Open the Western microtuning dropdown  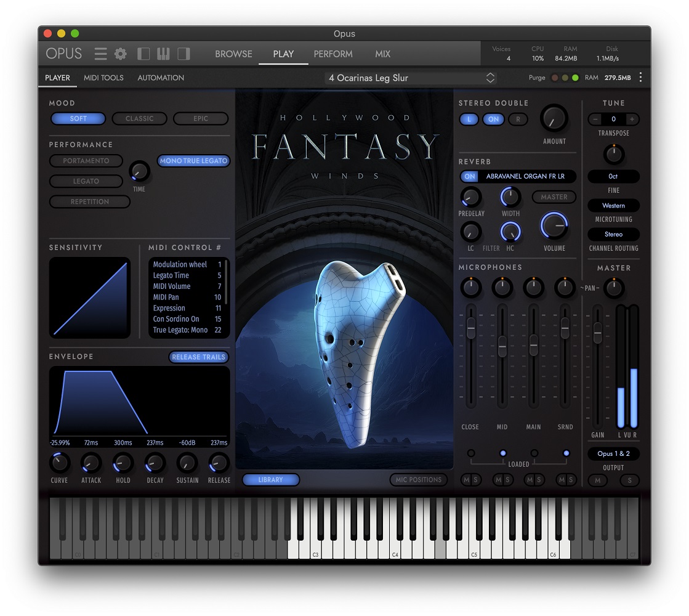tap(613, 205)
